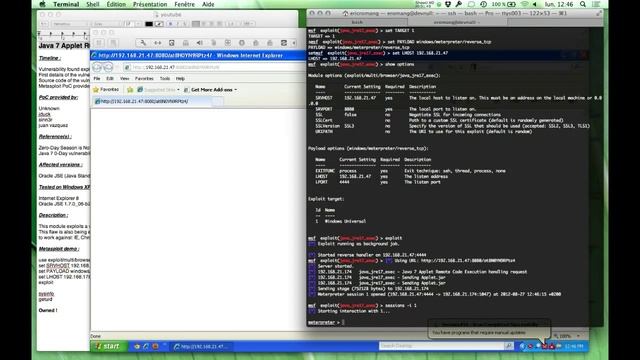Image resolution: width=640 pixels, height=360 pixels.
Task: Open the Terminal menu in menu bar
Action: click(66, 4)
